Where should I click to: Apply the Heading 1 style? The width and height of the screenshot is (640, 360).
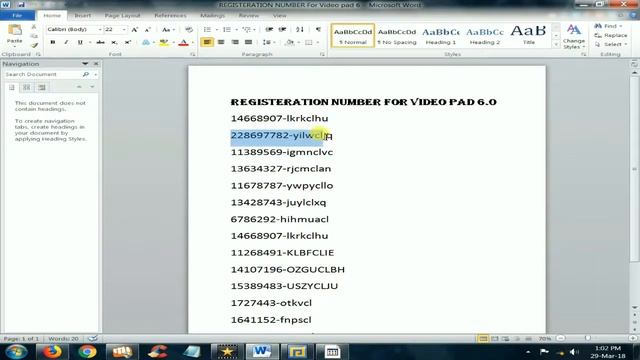440,36
